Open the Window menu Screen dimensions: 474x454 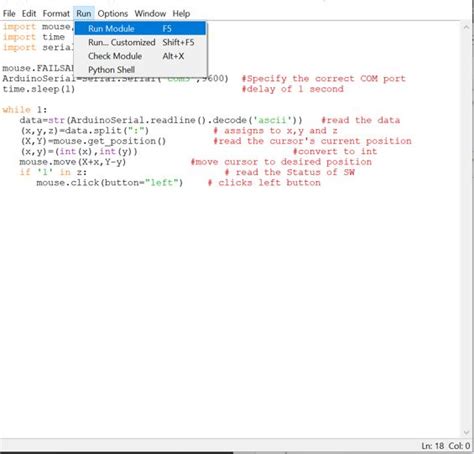pos(150,14)
